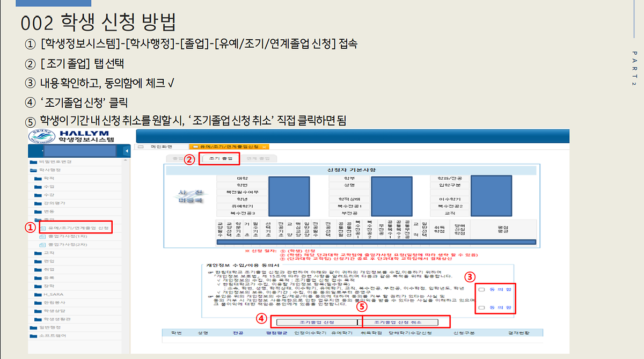Switch to the 연계 졸업 tab

(x=258, y=159)
